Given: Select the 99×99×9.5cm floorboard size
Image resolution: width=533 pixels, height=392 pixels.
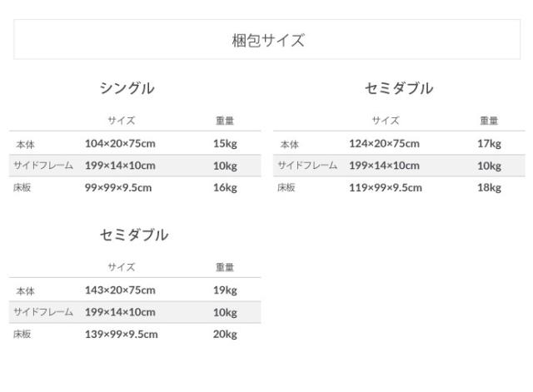Looking at the screenshot, I should click(118, 188).
